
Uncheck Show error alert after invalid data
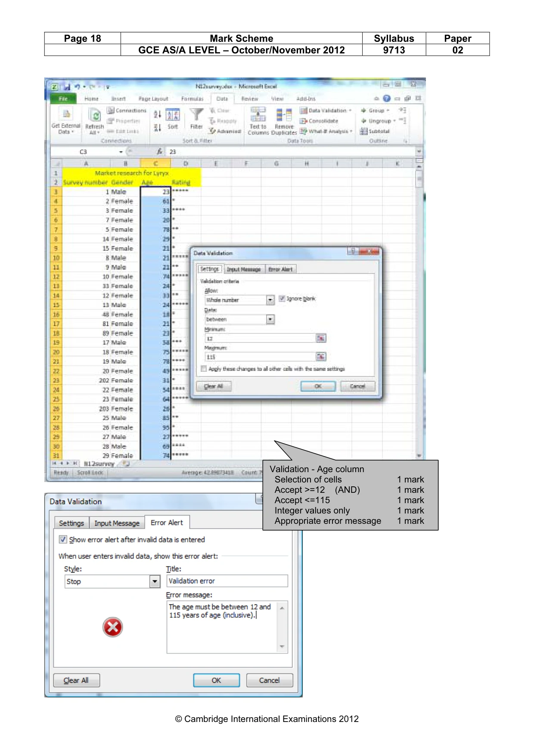63,539
